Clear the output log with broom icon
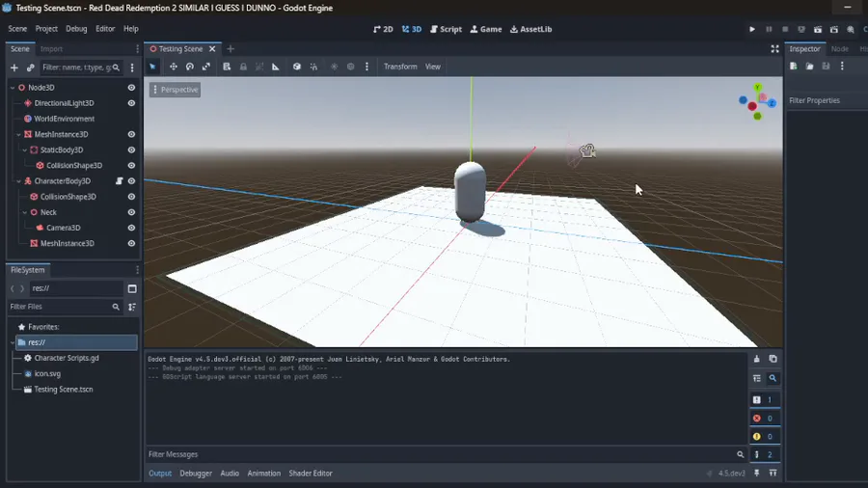The image size is (868, 488). coord(757,359)
